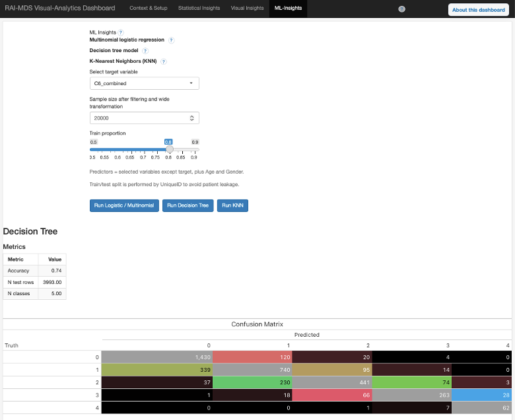Switch to the Context & Setup tab

[x=149, y=8]
